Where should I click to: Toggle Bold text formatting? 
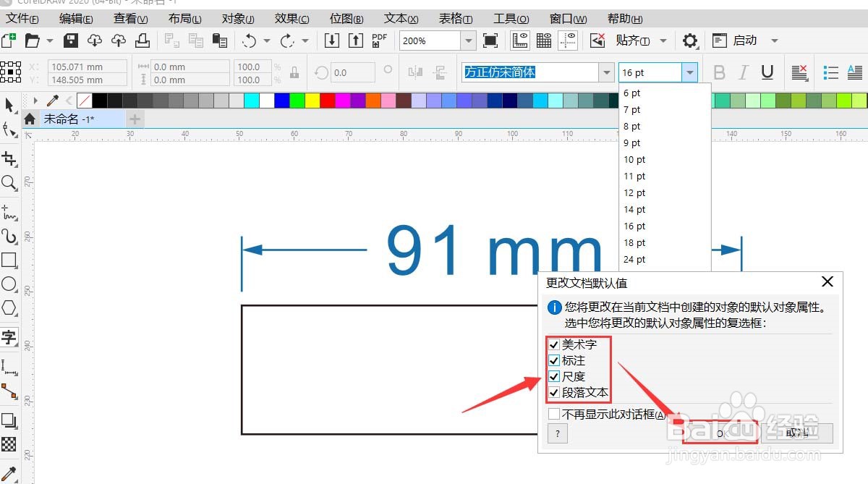[x=719, y=72]
